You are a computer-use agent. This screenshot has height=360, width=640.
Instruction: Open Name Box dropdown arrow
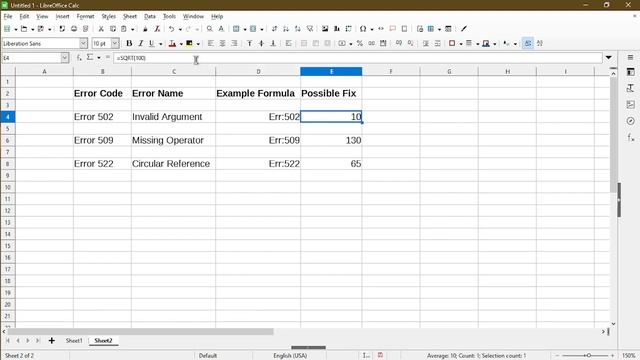pyautogui.click(x=64, y=58)
